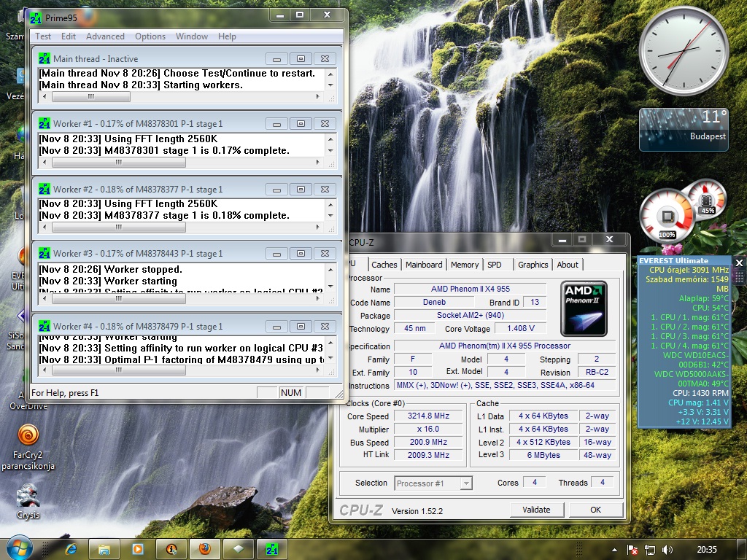Open the Crysis desktop shortcut
The height and width of the screenshot is (560, 747).
[28, 502]
